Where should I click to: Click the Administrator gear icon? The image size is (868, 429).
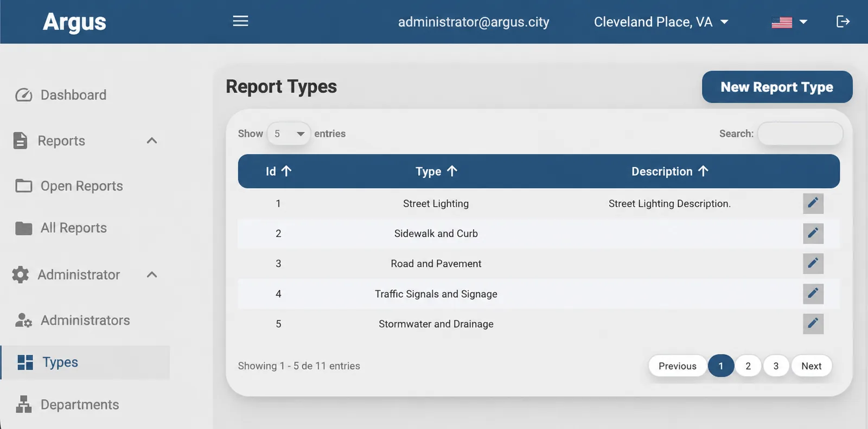tap(21, 274)
